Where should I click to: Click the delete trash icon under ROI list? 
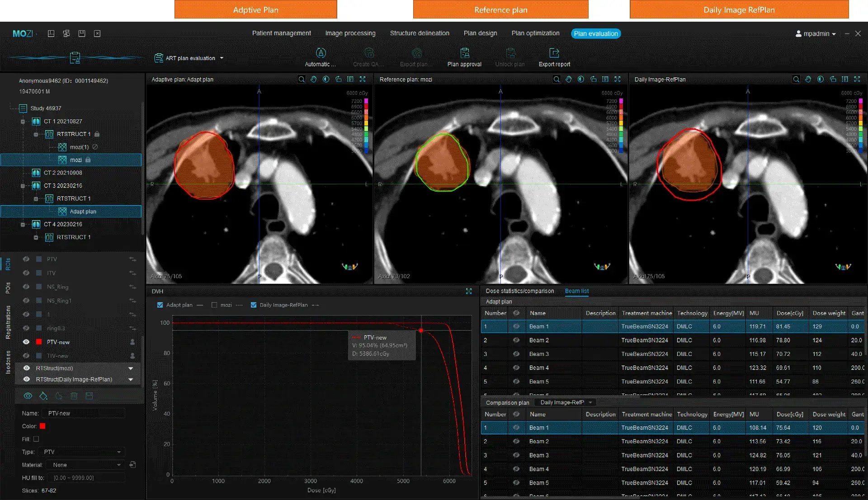click(74, 396)
